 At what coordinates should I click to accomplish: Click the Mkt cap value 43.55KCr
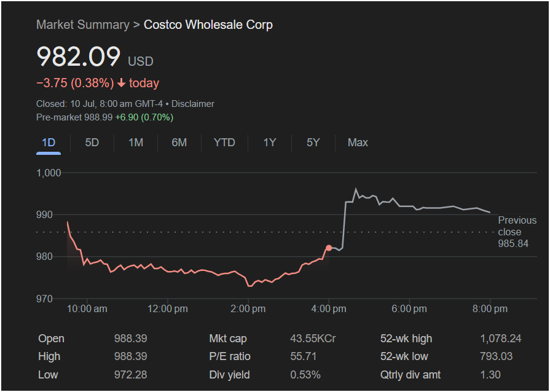(x=313, y=339)
